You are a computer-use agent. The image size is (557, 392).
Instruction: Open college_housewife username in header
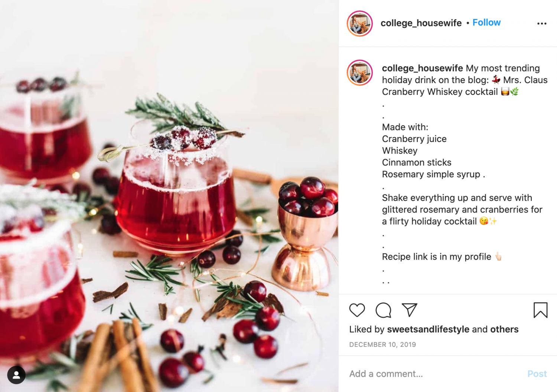[x=421, y=23]
